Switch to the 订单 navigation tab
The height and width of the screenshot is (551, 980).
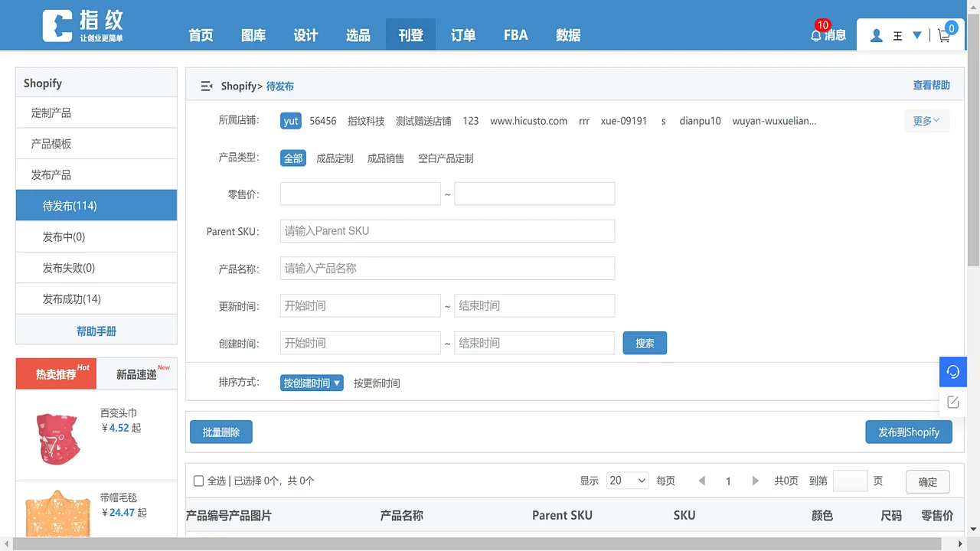point(462,34)
